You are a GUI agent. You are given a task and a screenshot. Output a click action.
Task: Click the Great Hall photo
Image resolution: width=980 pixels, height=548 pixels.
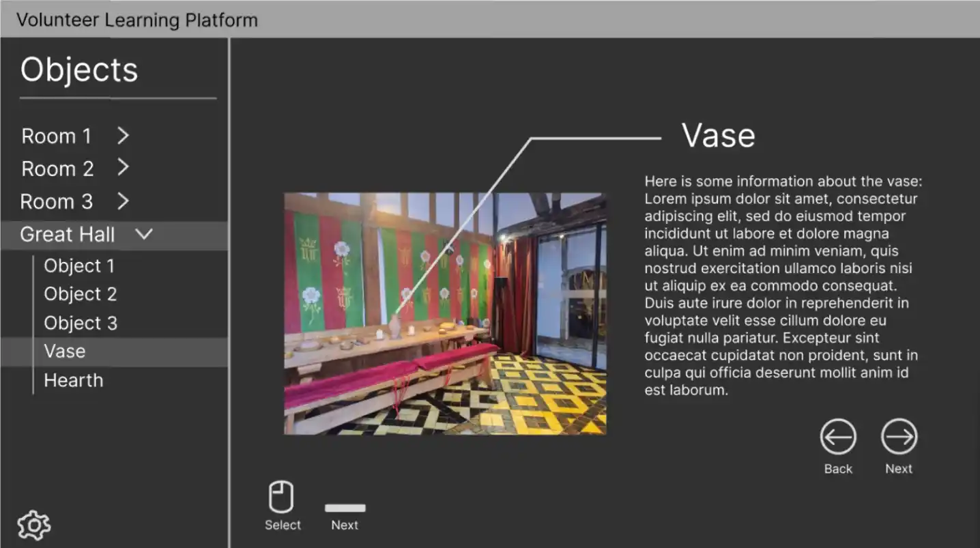[444, 314]
